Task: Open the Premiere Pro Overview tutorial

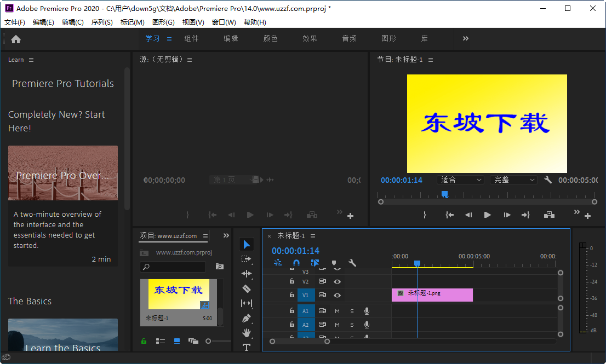Action: (62, 173)
